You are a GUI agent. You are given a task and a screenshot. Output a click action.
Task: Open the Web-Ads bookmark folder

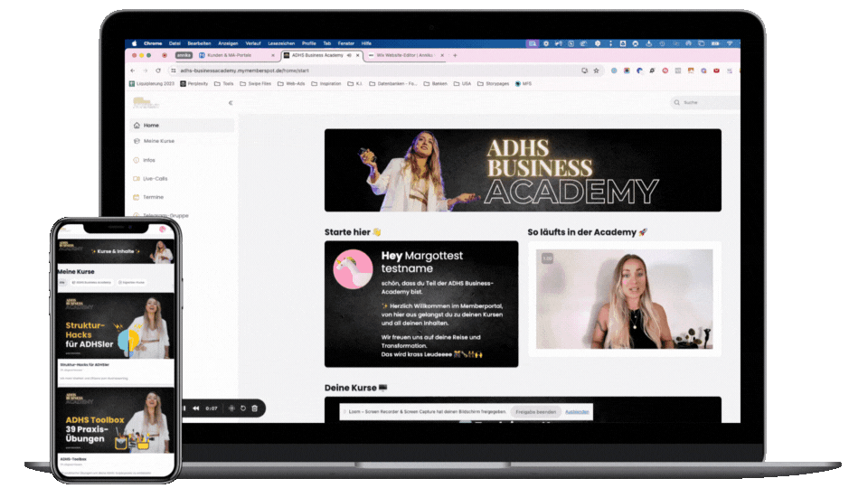pyautogui.click(x=292, y=84)
